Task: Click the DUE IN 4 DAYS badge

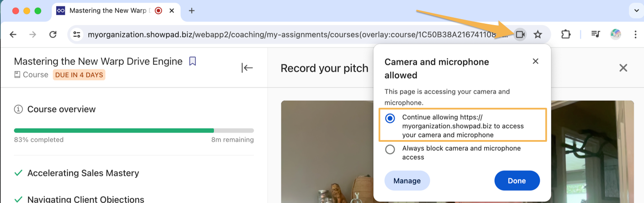Action: 79,75
